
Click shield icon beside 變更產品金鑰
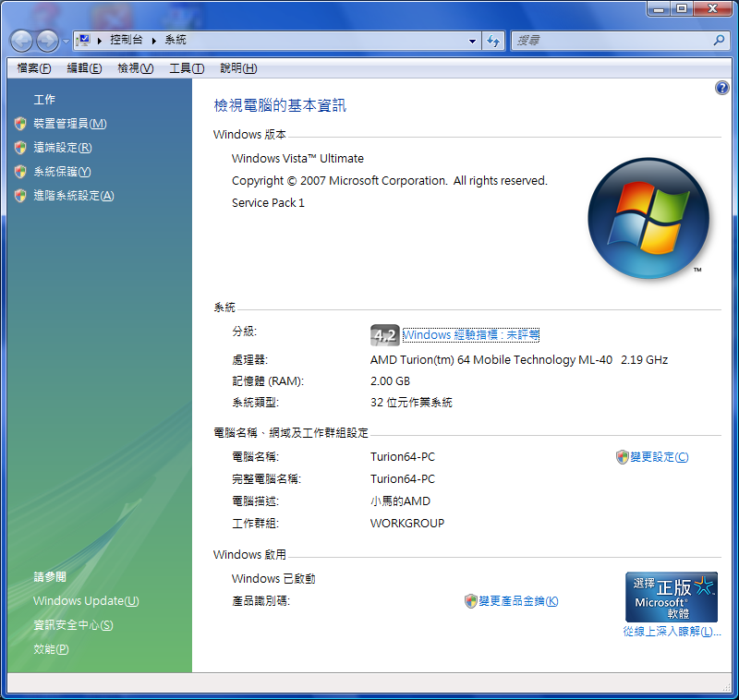pos(471,601)
